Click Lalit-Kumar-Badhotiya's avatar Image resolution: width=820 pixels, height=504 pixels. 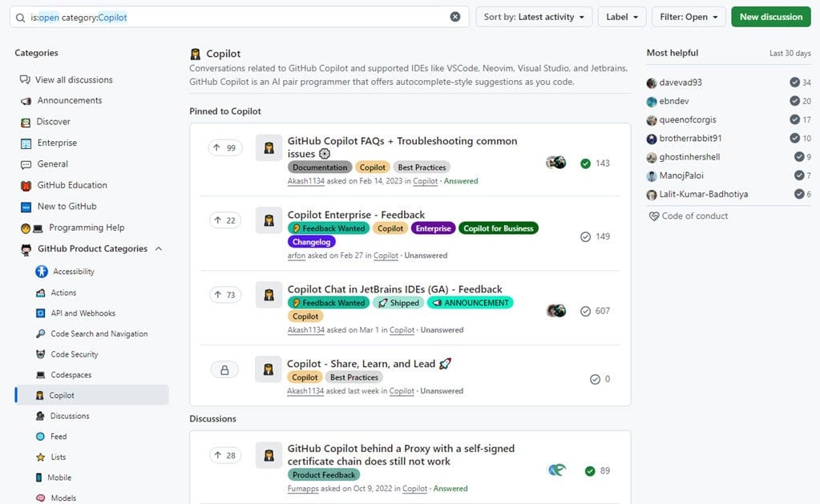tap(652, 195)
